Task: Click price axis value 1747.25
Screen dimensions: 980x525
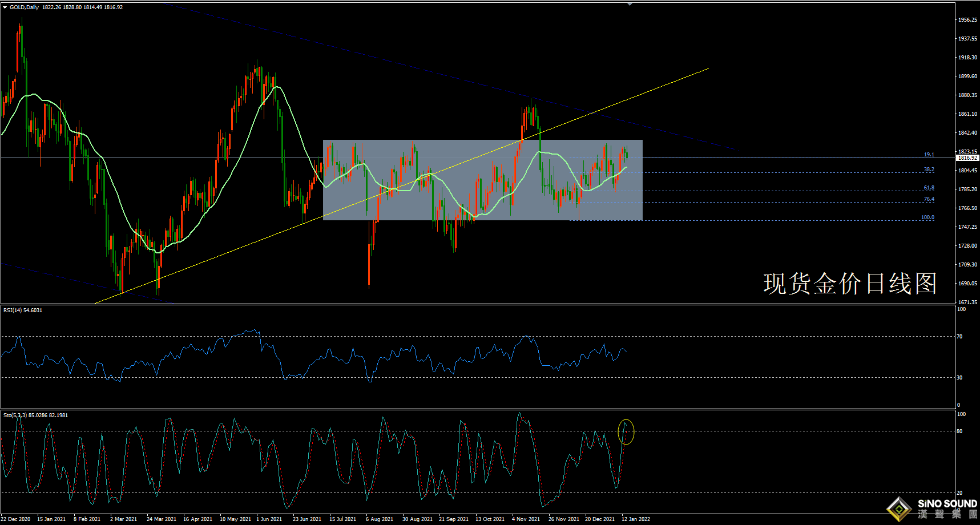Action: tap(967, 227)
